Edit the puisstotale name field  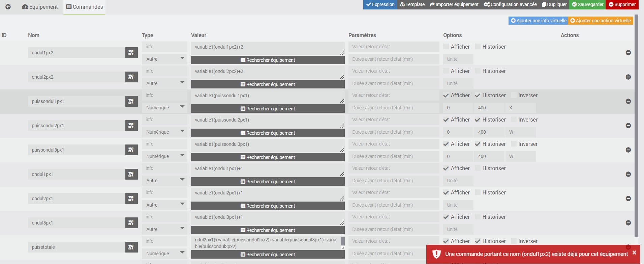point(76,247)
